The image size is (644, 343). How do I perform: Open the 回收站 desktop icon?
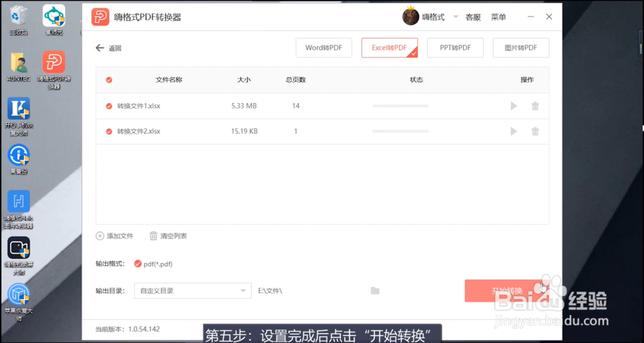[x=19, y=20]
